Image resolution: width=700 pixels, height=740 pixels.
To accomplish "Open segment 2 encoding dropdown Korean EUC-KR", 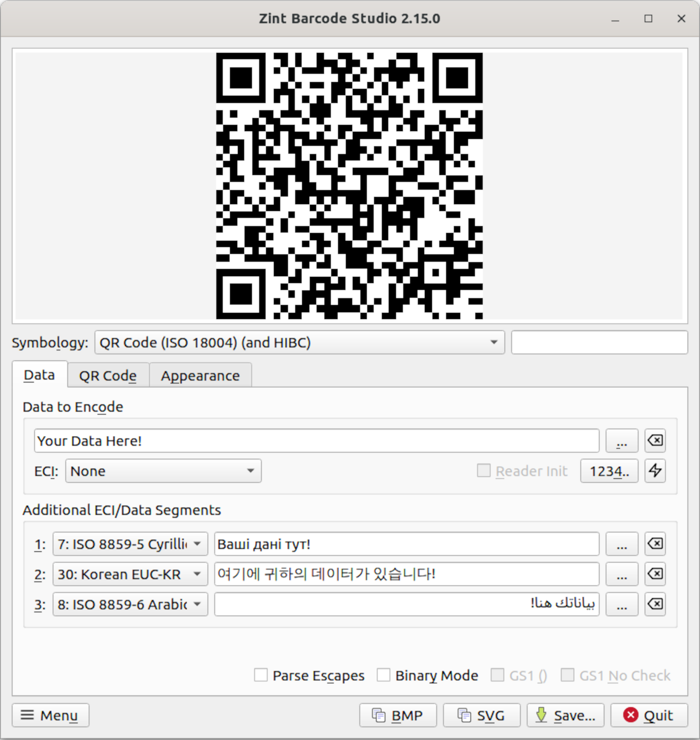I will [129, 574].
